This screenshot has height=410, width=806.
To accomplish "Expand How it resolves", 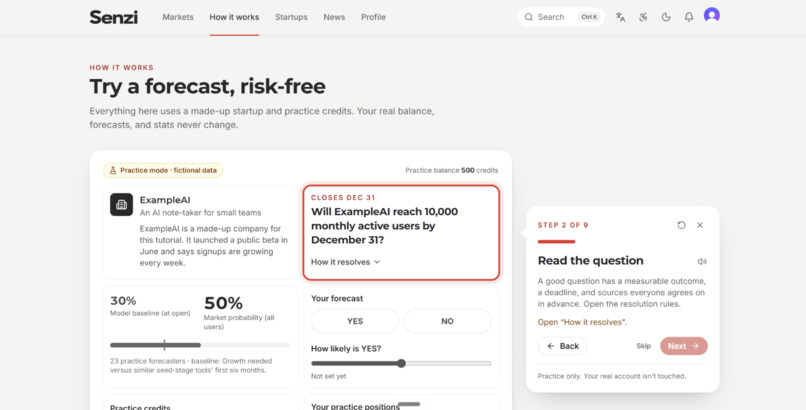I will pyautogui.click(x=345, y=262).
